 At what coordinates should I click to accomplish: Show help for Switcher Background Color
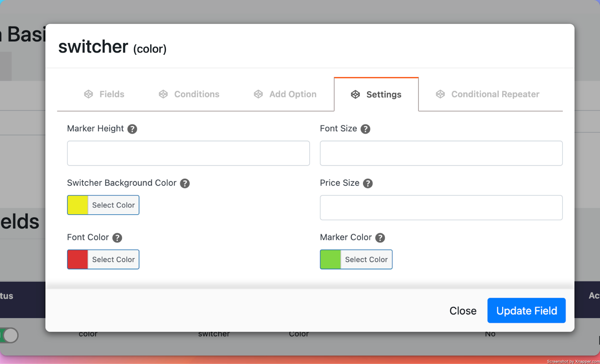point(185,183)
